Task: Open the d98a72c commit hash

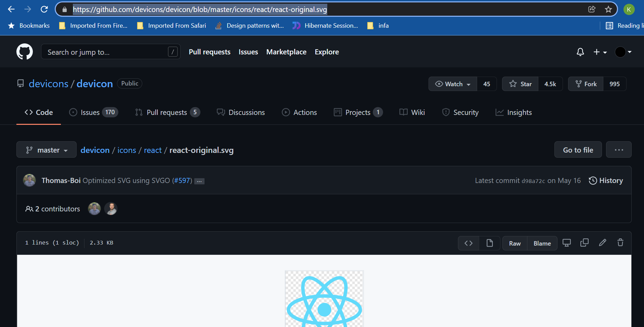Action: (x=533, y=181)
